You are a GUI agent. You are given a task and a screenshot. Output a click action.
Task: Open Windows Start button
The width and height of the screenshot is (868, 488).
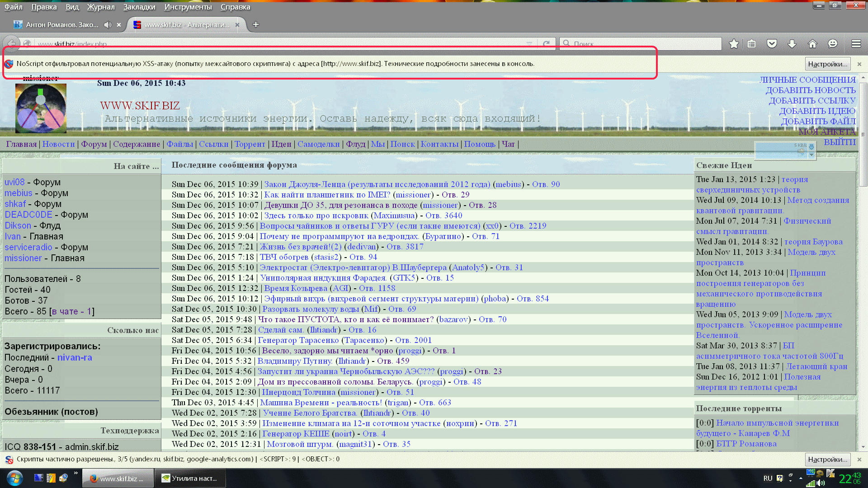pyautogui.click(x=14, y=478)
